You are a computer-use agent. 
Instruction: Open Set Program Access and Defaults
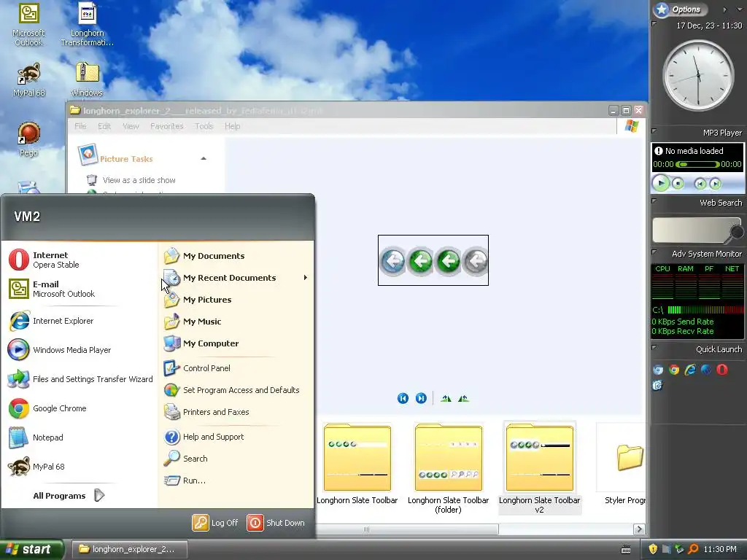click(x=236, y=390)
